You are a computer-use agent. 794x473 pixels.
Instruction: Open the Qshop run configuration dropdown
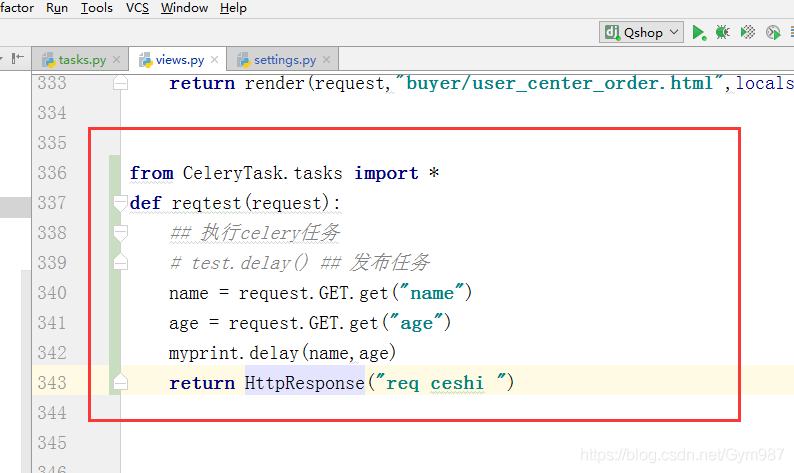tap(641, 32)
